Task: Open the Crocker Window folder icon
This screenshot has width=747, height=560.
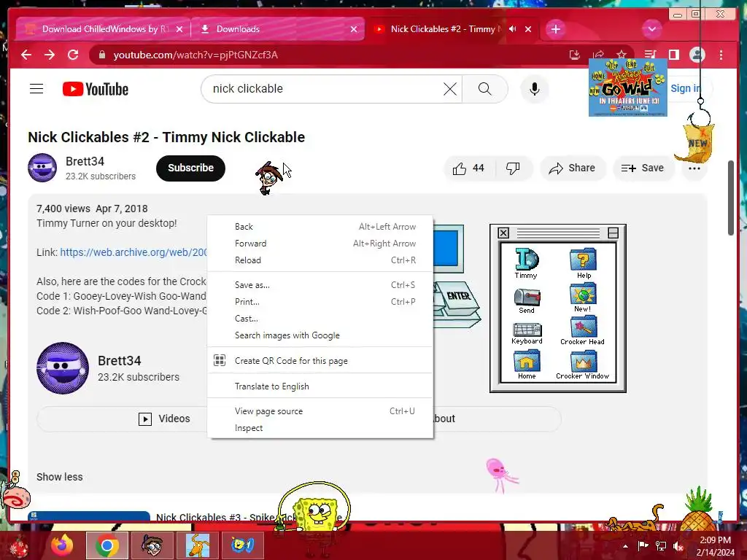Action: click(583, 365)
